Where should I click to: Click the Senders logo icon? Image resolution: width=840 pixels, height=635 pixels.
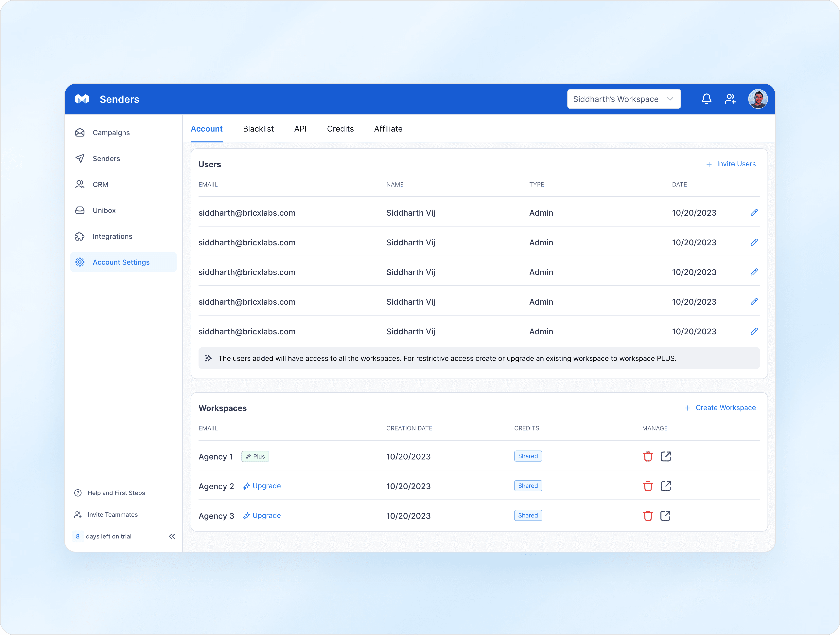[x=82, y=99]
